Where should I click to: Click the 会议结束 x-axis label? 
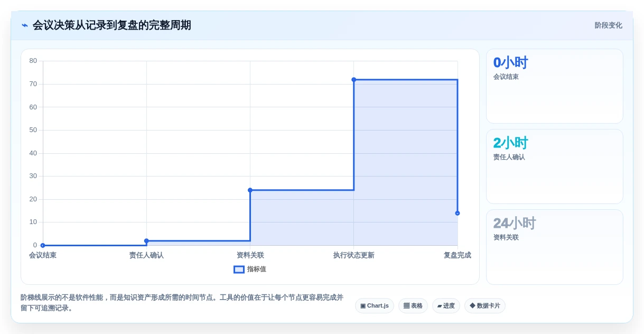coord(43,255)
